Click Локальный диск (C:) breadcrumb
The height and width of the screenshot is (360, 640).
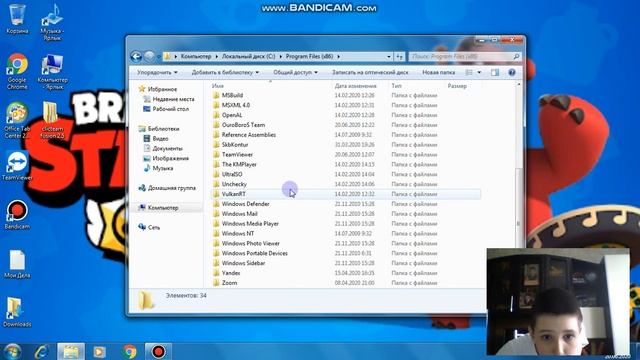coord(249,56)
